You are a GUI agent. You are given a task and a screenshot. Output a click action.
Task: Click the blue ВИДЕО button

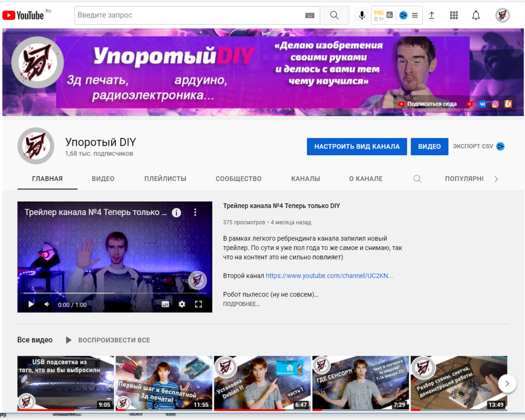pos(430,147)
